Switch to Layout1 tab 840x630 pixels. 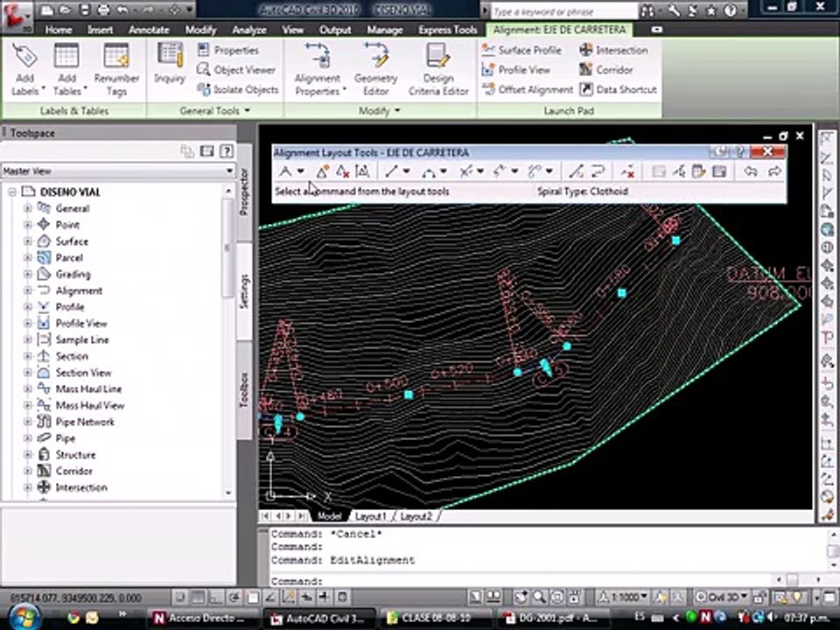coord(371,516)
